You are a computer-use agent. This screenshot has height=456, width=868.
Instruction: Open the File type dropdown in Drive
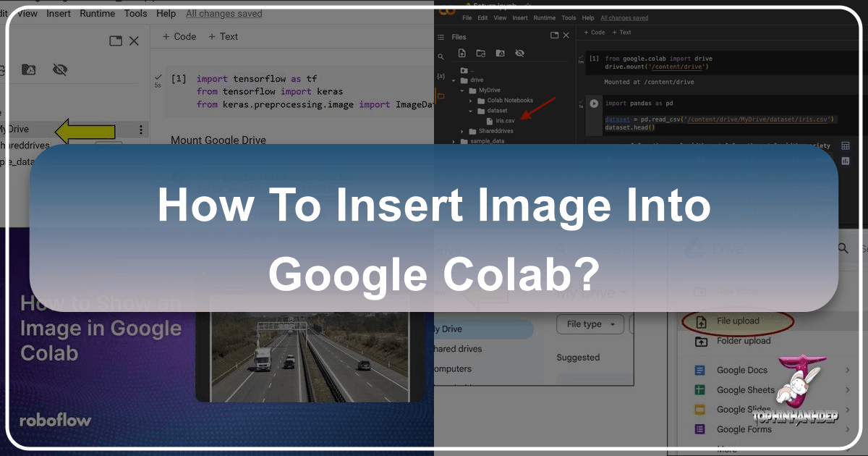pos(590,324)
